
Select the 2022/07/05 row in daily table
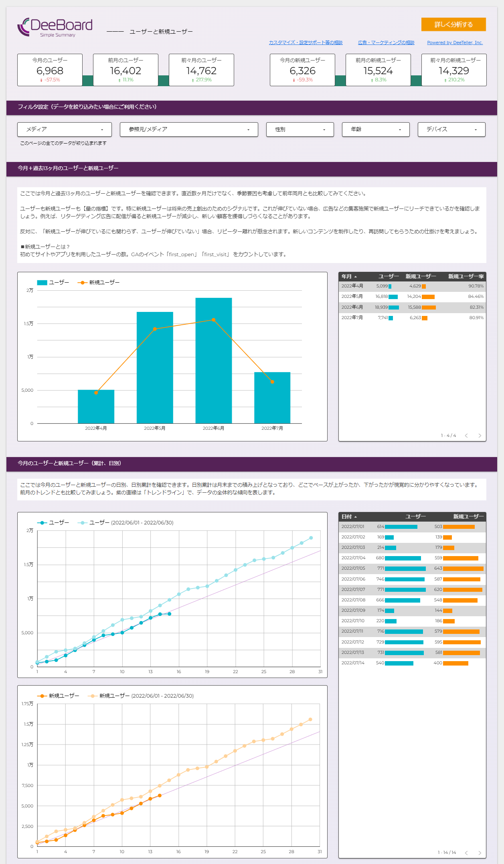(x=412, y=569)
